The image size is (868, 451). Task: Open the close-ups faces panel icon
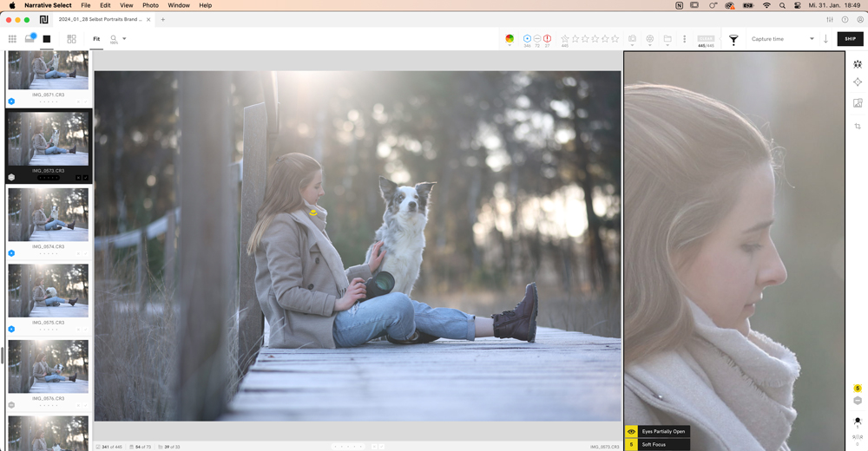click(x=858, y=64)
